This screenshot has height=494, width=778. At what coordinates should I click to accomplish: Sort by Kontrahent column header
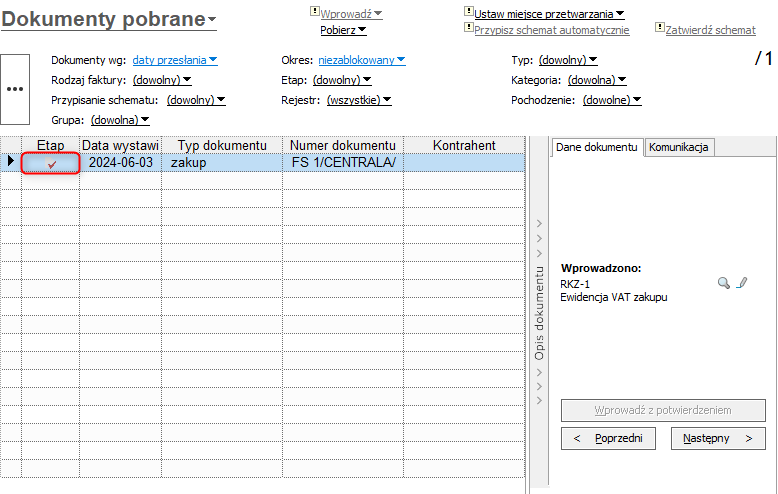tap(464, 145)
